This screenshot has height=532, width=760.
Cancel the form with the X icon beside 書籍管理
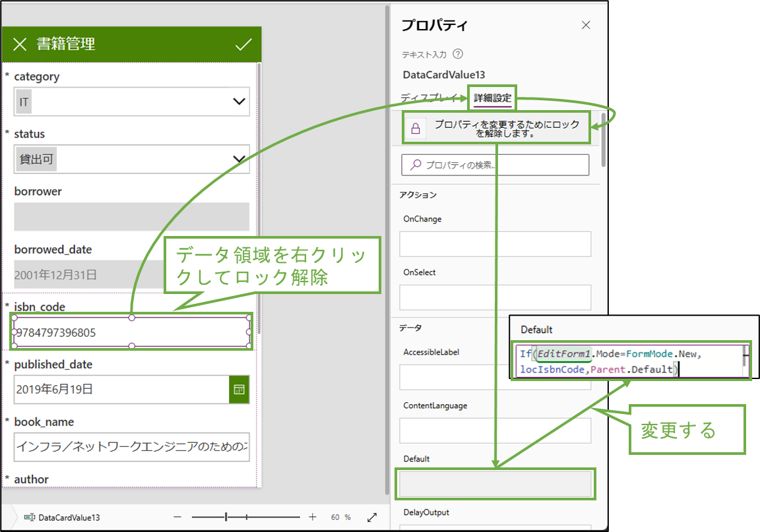(20, 45)
